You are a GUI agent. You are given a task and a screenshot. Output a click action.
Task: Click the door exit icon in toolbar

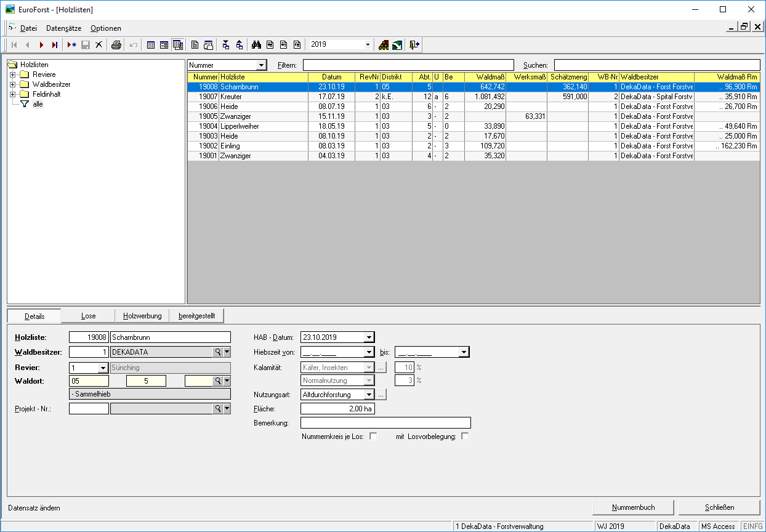point(414,45)
